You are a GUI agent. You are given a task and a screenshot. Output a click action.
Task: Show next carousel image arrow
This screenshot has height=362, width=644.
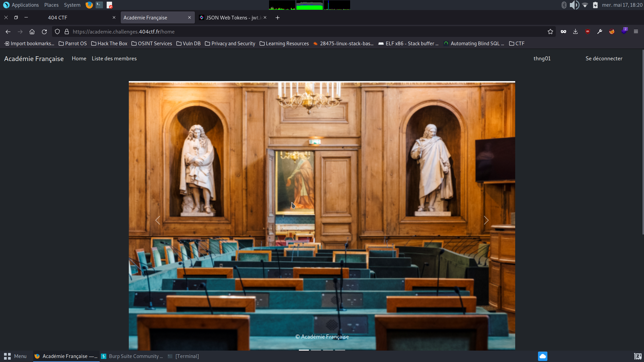click(x=486, y=220)
